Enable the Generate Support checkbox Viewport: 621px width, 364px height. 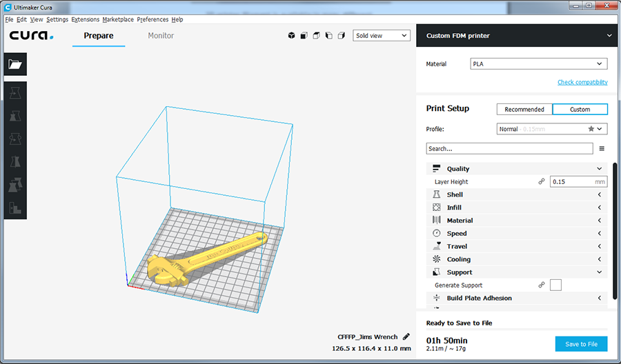coord(555,285)
